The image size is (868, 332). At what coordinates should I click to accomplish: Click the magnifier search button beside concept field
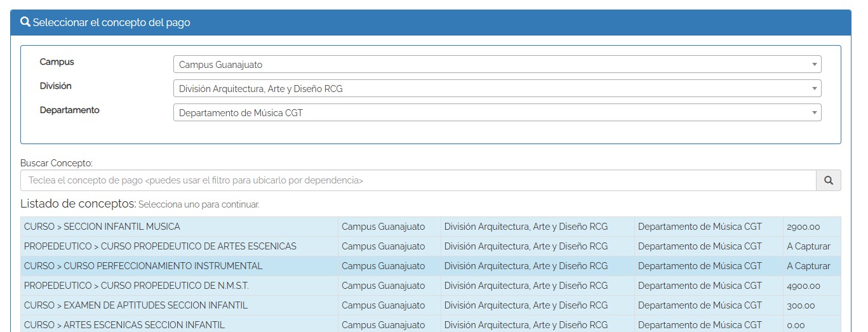pos(828,180)
